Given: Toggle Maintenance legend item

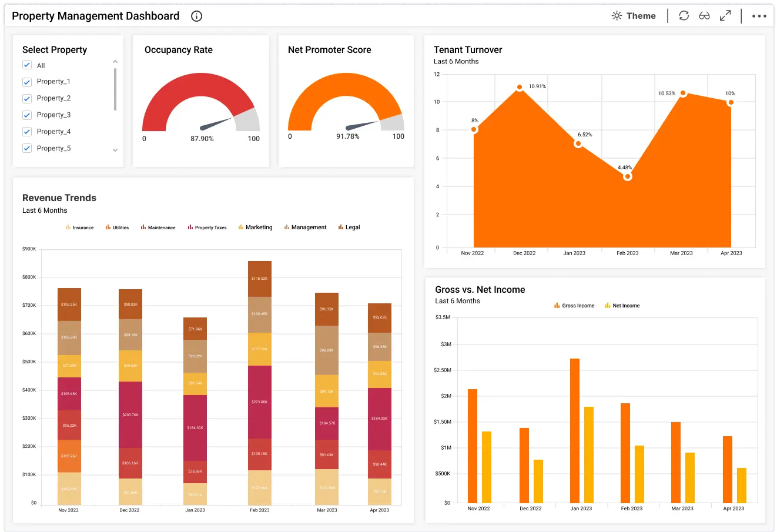Looking at the screenshot, I should 158,227.
